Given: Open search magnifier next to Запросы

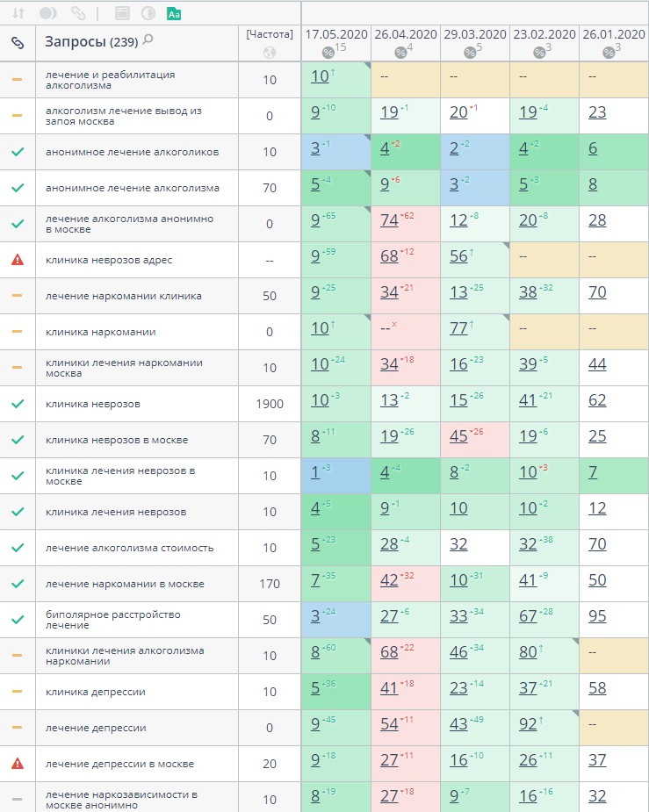Looking at the screenshot, I should tap(148, 40).
